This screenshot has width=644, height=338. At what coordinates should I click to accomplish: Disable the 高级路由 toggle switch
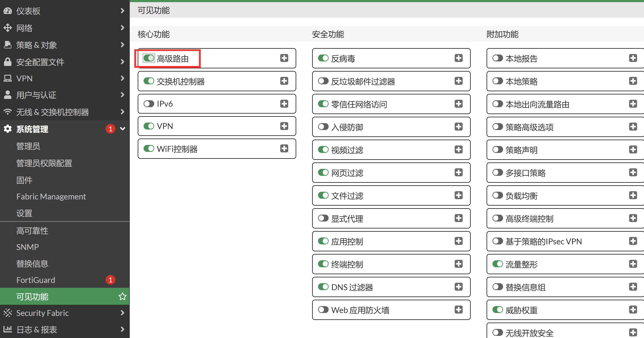coord(149,58)
